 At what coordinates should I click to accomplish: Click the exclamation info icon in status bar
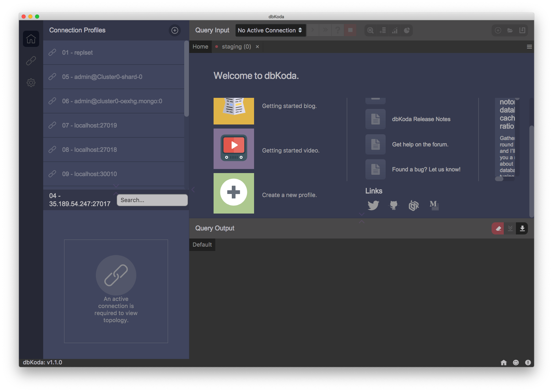coord(528,362)
